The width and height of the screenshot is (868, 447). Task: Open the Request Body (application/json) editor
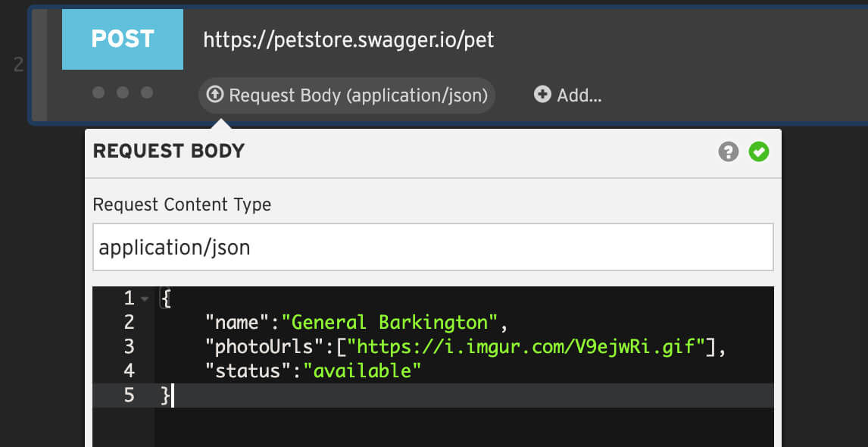(x=346, y=95)
